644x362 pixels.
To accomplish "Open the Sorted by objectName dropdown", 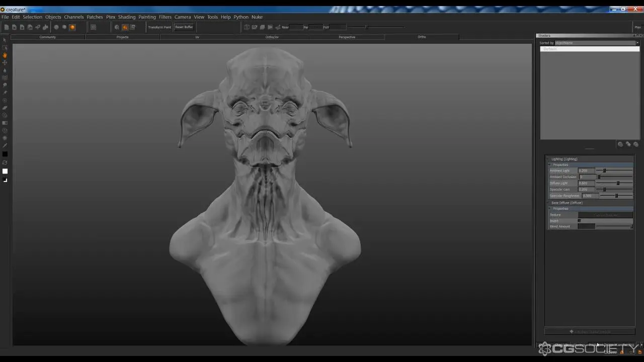I will coord(597,43).
